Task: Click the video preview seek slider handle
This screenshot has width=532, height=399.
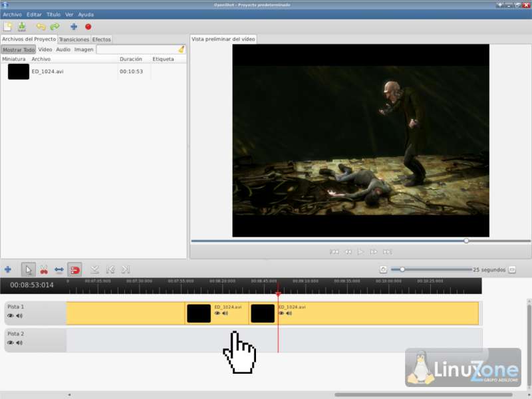Action: click(x=466, y=241)
